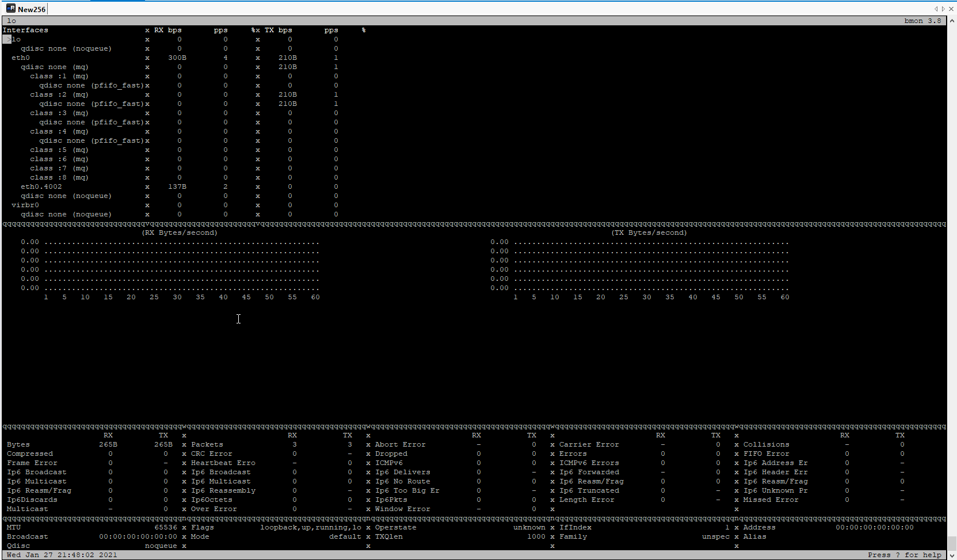Click the Ip6Octets statistic label

212,500
